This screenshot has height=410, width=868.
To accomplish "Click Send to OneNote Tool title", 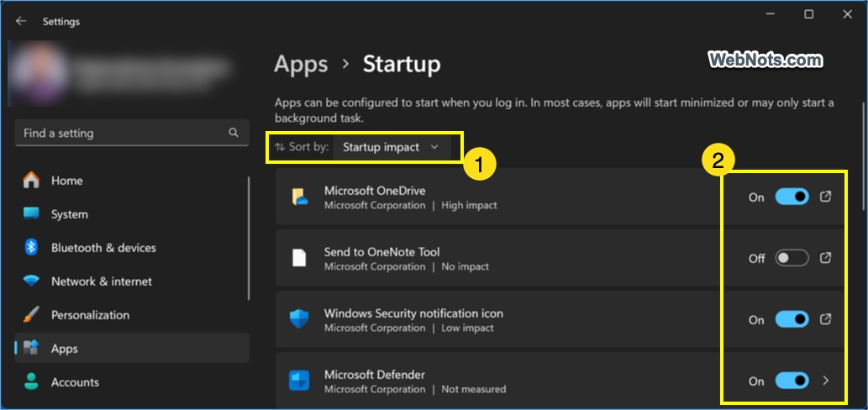I will (x=382, y=252).
